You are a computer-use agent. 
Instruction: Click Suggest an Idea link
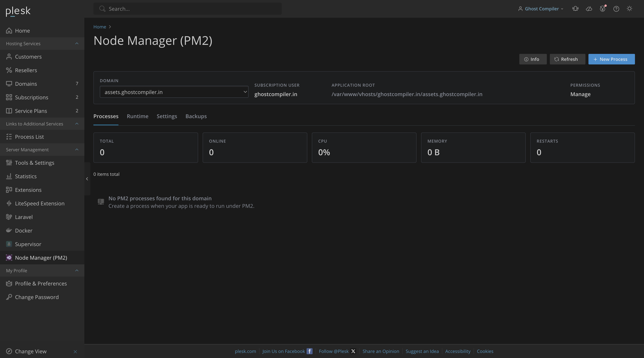coord(422,351)
